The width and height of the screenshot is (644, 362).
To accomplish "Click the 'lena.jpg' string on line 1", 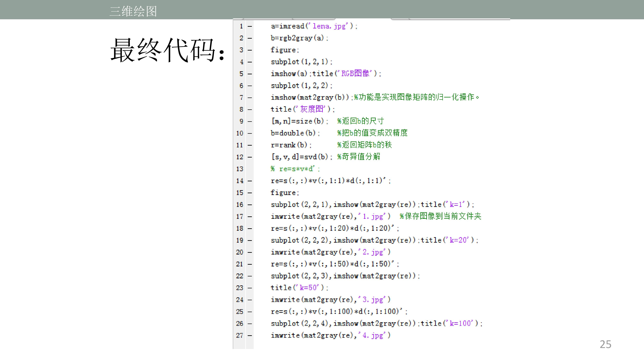I will (x=329, y=26).
